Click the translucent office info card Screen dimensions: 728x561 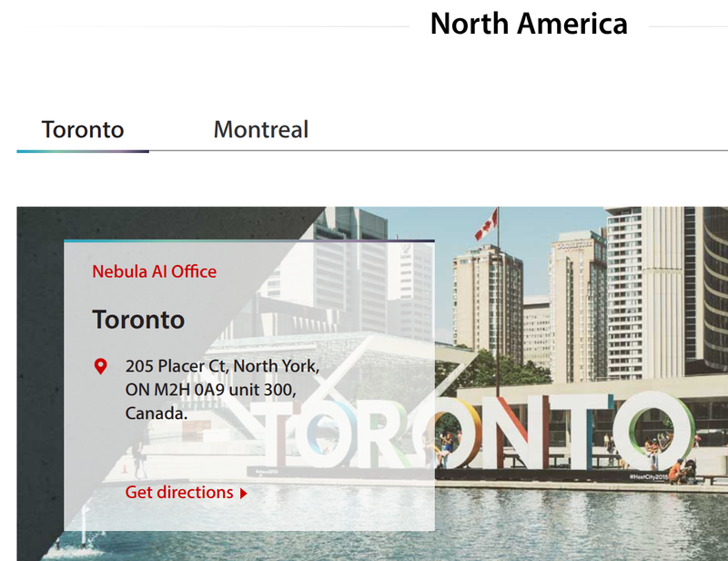pos(249,385)
